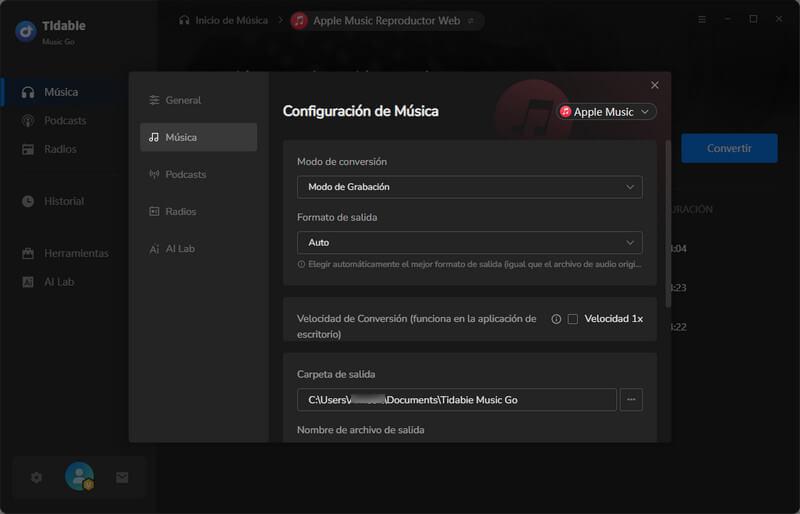Select the Podcasts settings tab

185,174
